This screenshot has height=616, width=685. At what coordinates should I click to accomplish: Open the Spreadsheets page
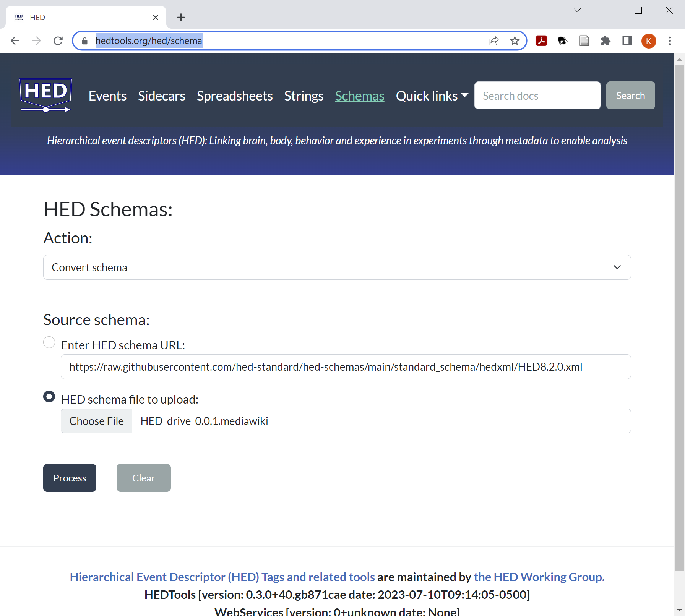[x=234, y=96]
